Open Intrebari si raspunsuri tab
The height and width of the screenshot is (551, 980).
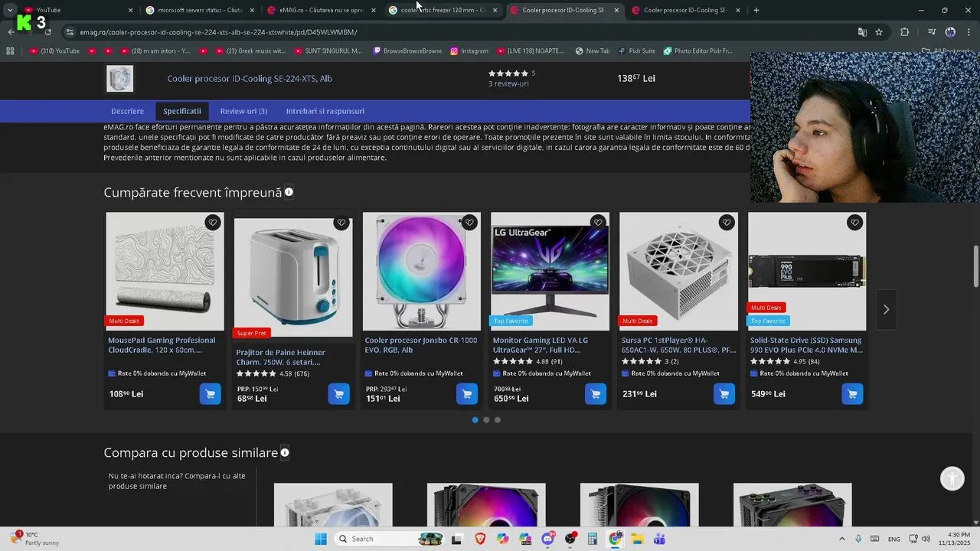(x=325, y=111)
